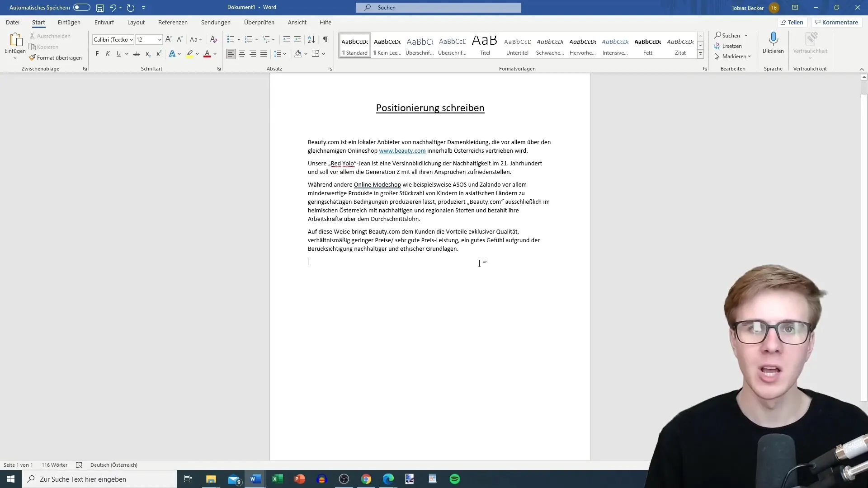Viewport: 868px width, 488px height.
Task: Open Markieren dropdown
Action: [x=733, y=56]
